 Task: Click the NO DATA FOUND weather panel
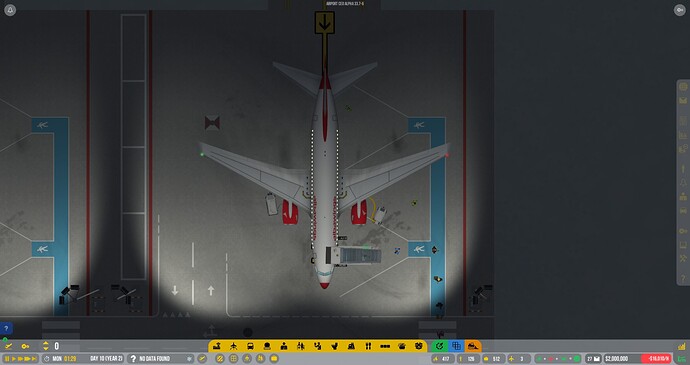coord(161,359)
